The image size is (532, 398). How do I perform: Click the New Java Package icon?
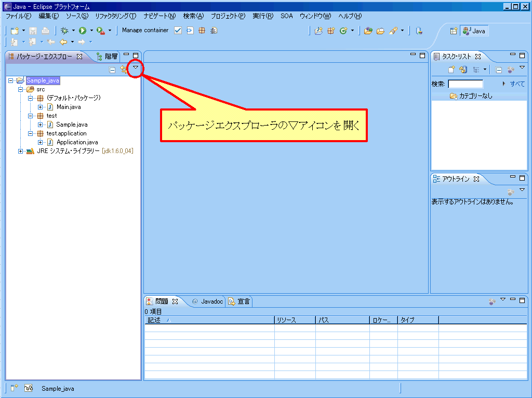[331, 31]
